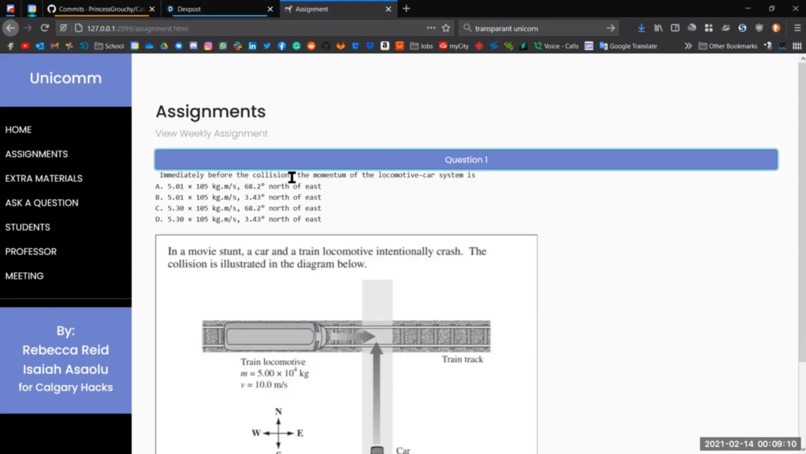Open the YouTube bookmark

pos(25,46)
